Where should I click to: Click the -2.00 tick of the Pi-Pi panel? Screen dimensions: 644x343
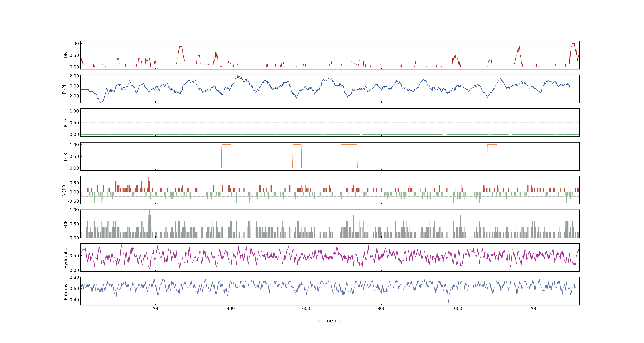73,96
